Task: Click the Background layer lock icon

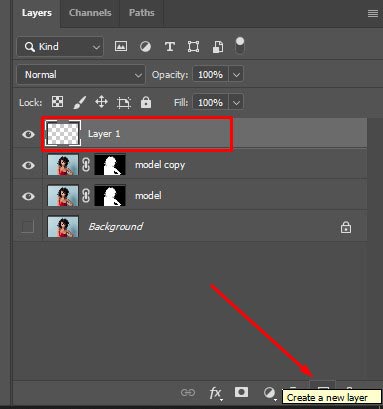Action: (346, 227)
